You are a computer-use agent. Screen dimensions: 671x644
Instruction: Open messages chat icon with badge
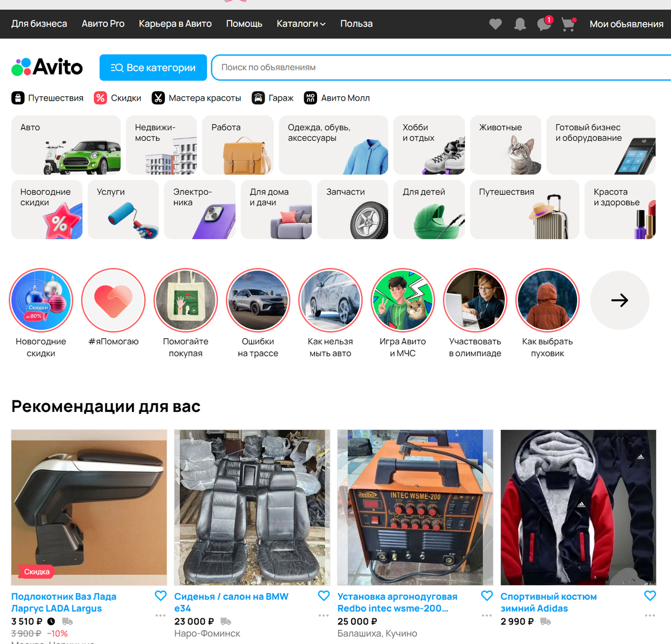tap(545, 23)
